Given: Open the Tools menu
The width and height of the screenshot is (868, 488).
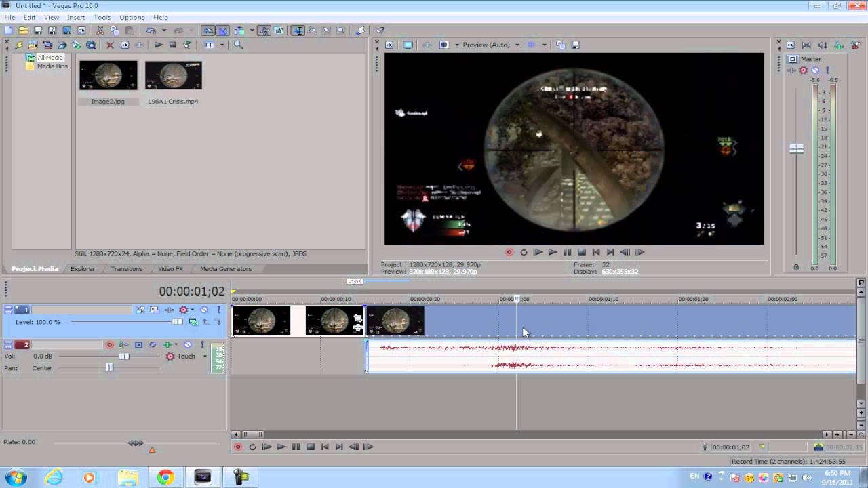Looking at the screenshot, I should [x=102, y=17].
